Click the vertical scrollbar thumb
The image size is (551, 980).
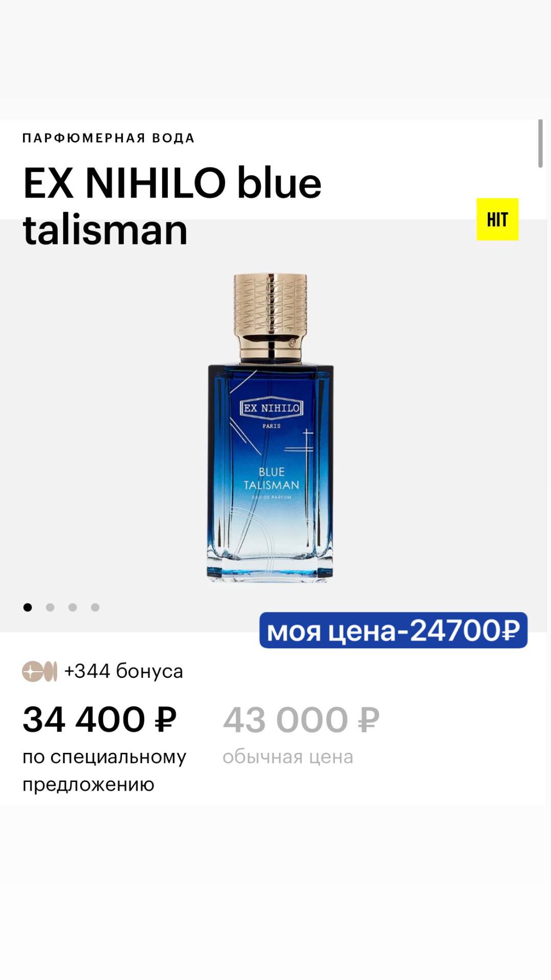pos(540,143)
